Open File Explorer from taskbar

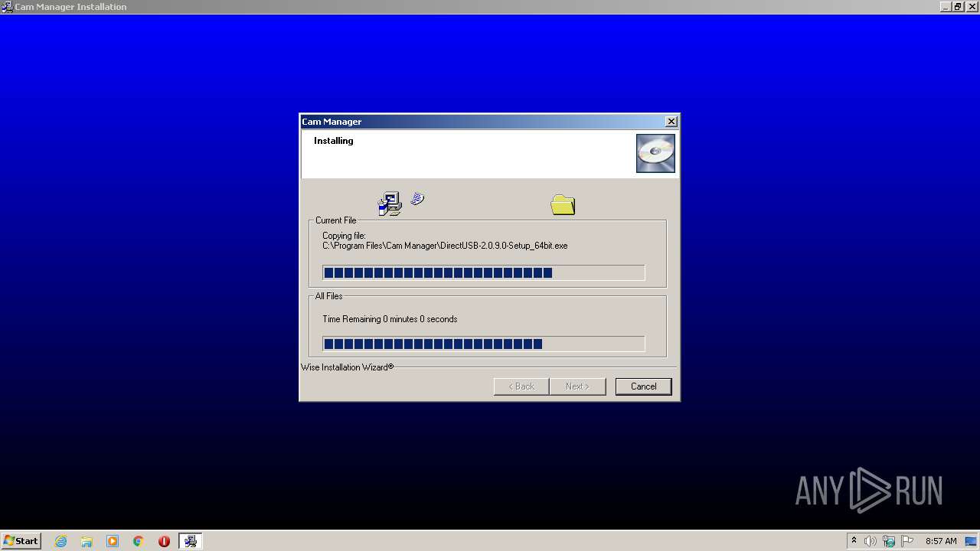point(87,541)
